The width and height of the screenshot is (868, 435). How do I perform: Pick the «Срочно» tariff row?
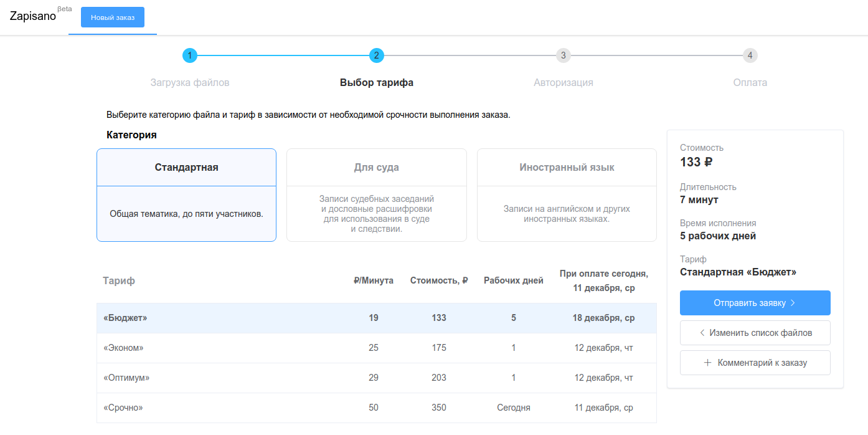pos(376,408)
